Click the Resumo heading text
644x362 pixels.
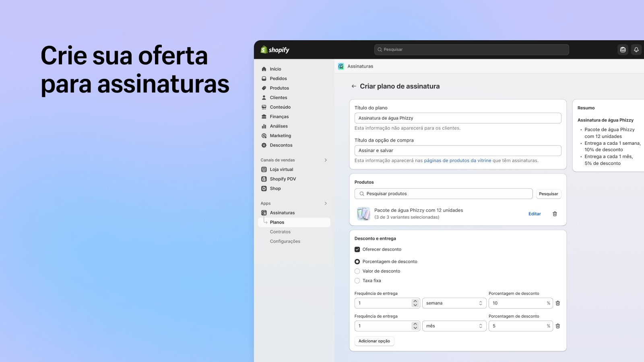586,108
